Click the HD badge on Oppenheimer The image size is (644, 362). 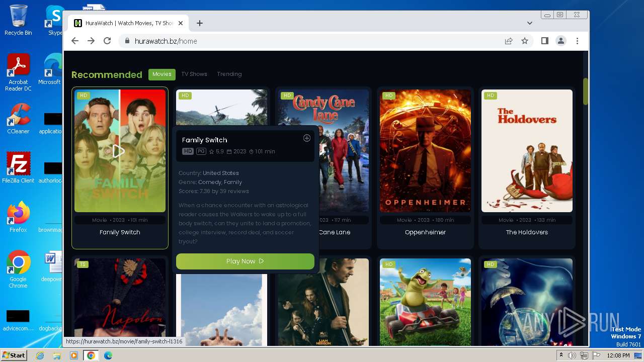pyautogui.click(x=388, y=96)
